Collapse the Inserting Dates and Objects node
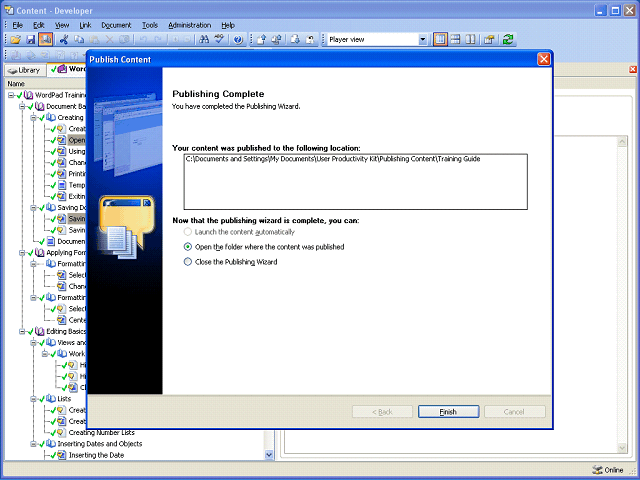The image size is (640, 480). [x=33, y=444]
